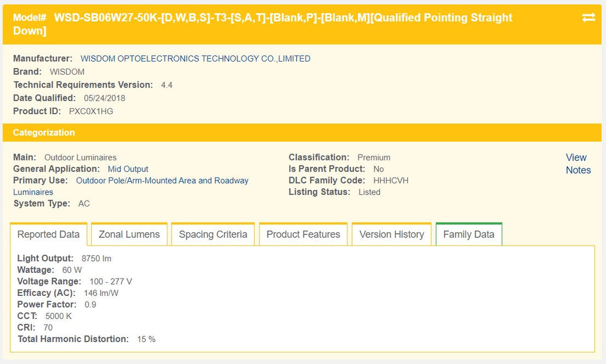Click the View Notes link
Screen dimensions: 606x364
point(578,164)
